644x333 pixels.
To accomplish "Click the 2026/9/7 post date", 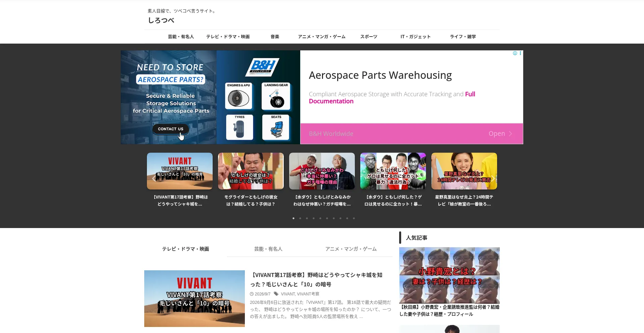I will coord(263,294).
